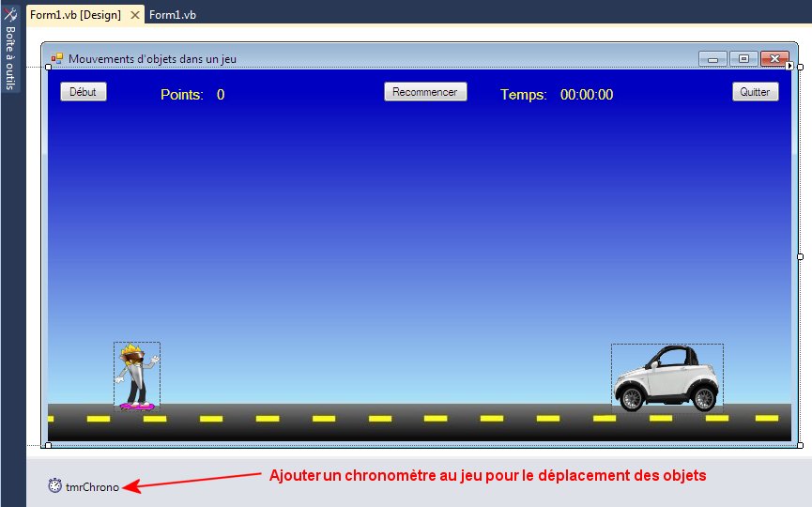Click the form's smart tag arrow glyph
The height and width of the screenshot is (507, 812).
[789, 66]
